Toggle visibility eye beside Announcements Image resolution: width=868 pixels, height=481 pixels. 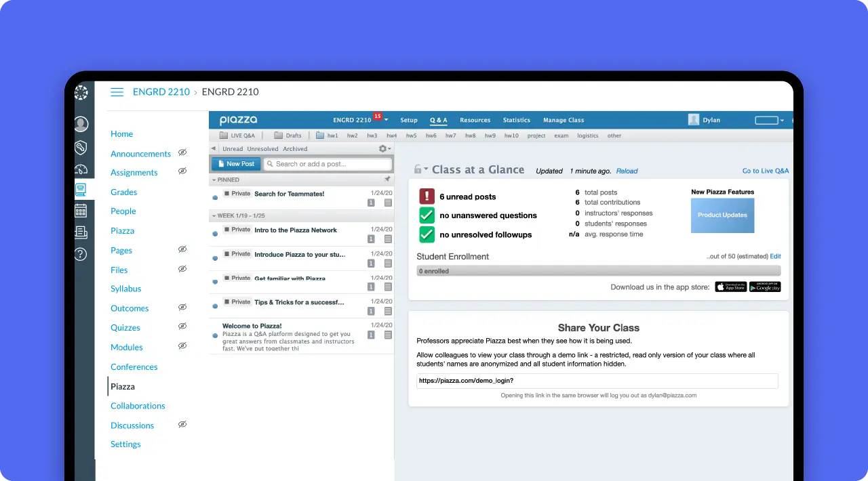182,153
